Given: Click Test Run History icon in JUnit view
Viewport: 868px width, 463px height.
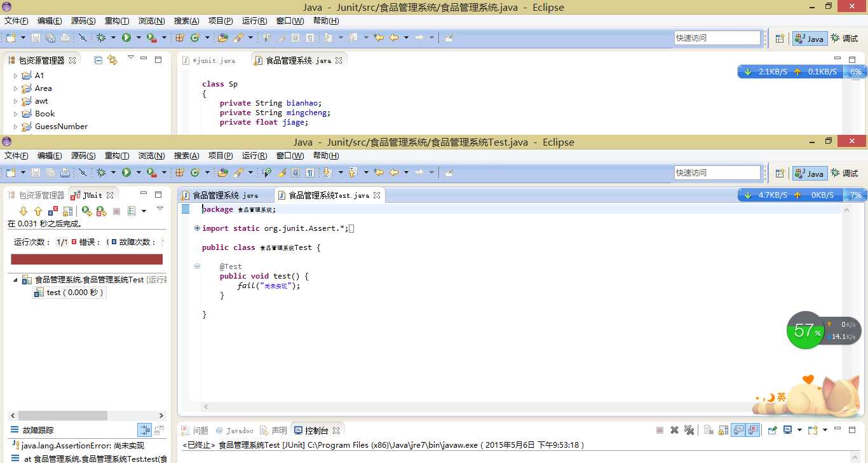Looking at the screenshot, I should [x=132, y=211].
